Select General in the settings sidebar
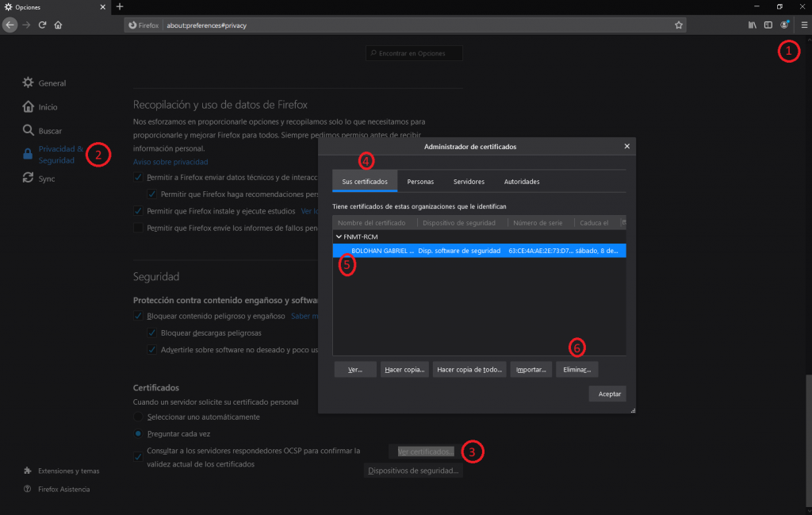812x515 pixels. [44, 83]
